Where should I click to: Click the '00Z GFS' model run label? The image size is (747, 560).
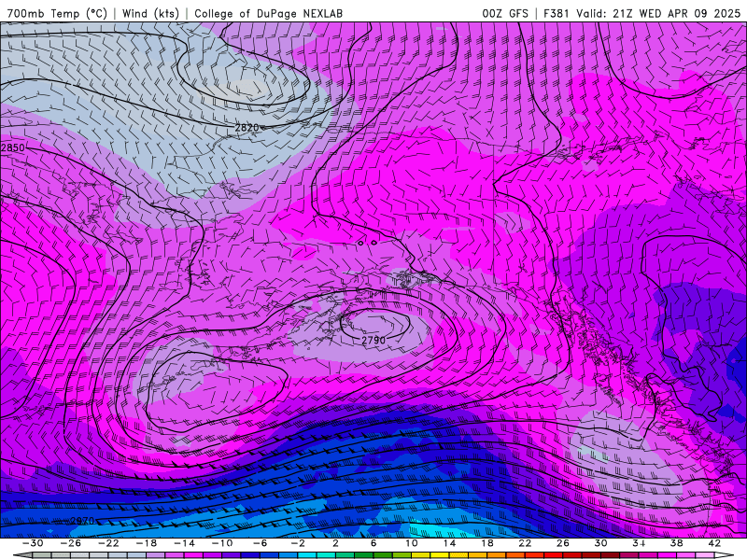(505, 13)
